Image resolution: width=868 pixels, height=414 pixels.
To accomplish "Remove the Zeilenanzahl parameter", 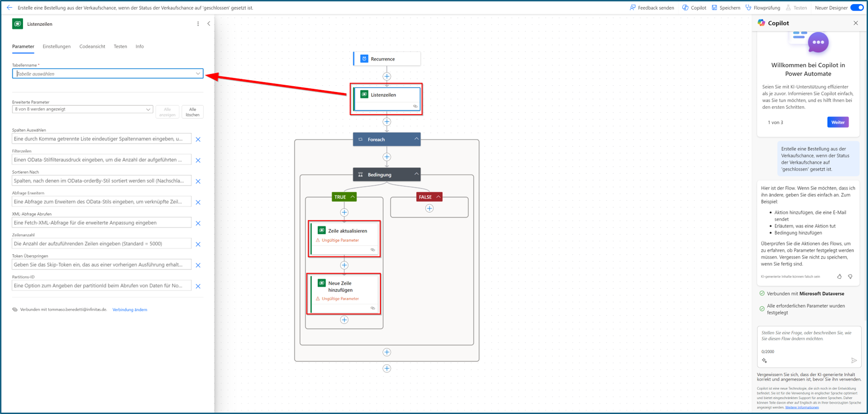I will tap(198, 244).
